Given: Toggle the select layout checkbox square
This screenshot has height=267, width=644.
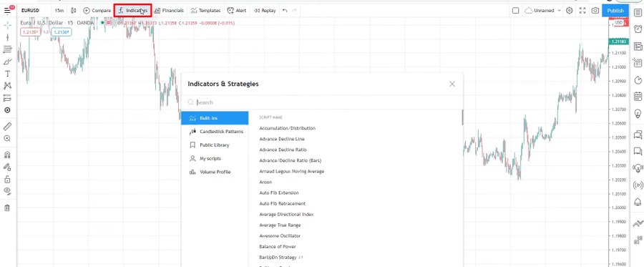Looking at the screenshot, I should tap(515, 11).
